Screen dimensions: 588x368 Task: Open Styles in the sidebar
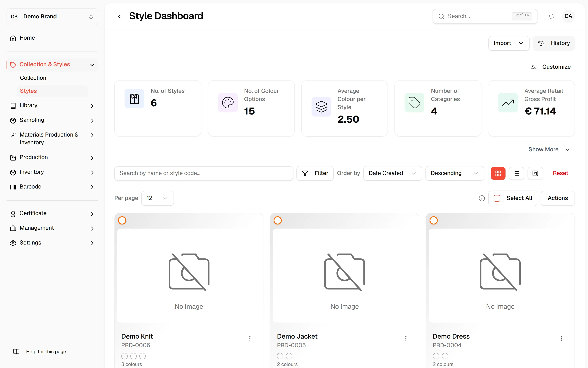click(x=52, y=91)
